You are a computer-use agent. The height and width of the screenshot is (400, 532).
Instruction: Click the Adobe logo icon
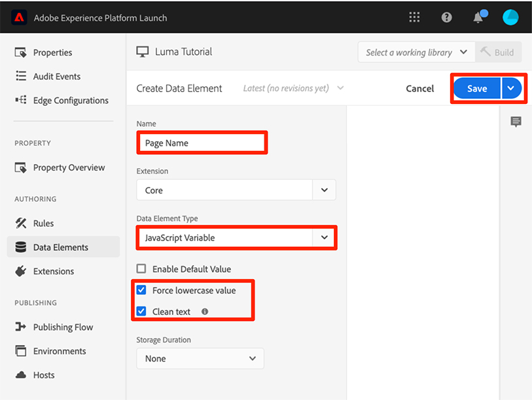(19, 17)
